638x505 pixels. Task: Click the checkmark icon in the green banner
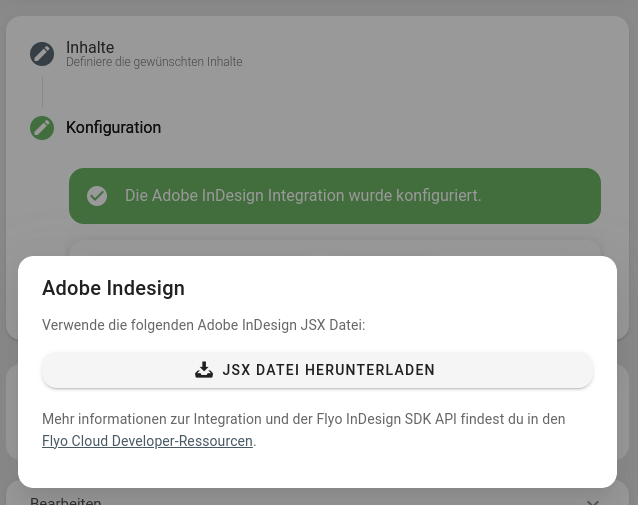[x=97, y=196]
